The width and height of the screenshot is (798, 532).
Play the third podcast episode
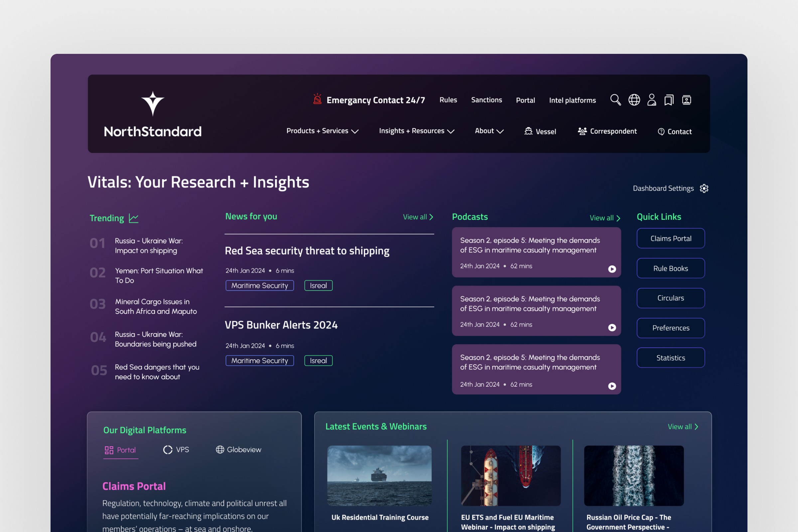coord(612,386)
